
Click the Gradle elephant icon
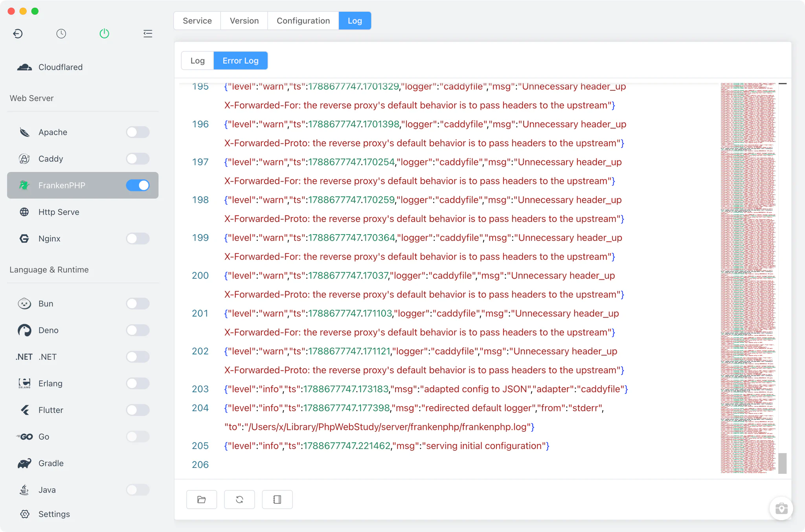click(x=24, y=463)
